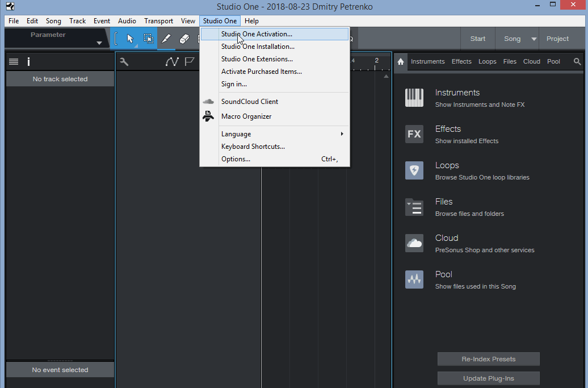Open the track list lines icon
588x388 pixels.
click(x=14, y=61)
